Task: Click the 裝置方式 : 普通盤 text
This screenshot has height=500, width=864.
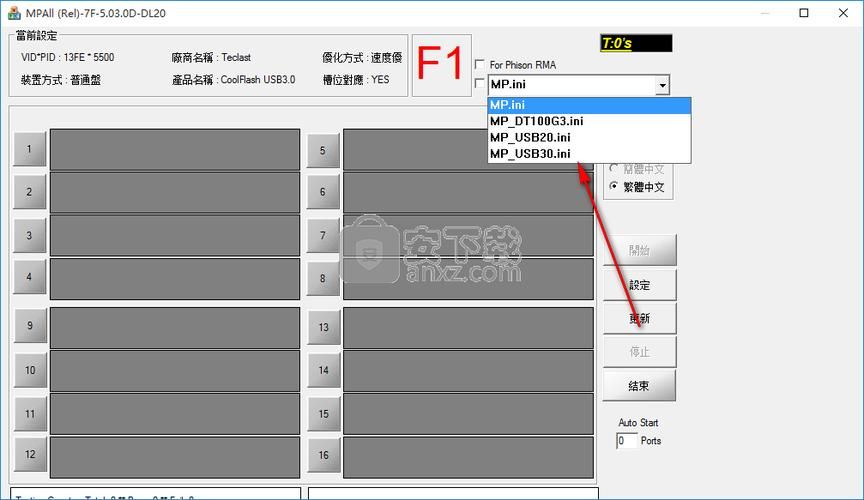Action: pyautogui.click(x=61, y=80)
